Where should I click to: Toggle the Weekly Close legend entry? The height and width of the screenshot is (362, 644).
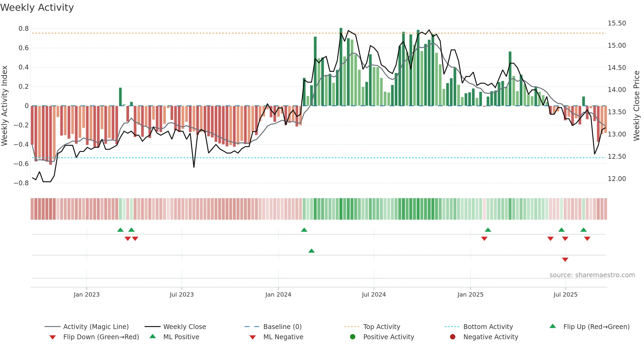click(x=175, y=327)
